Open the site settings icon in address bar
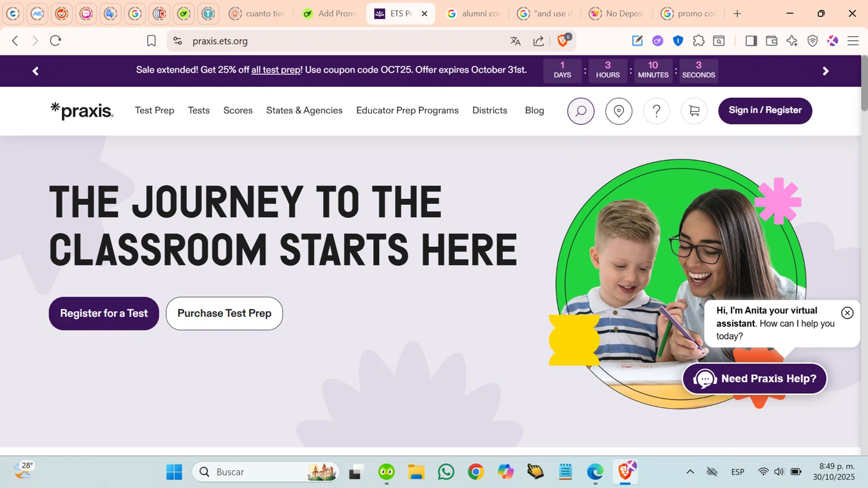Viewport: 868px width, 488px height. (x=178, y=40)
